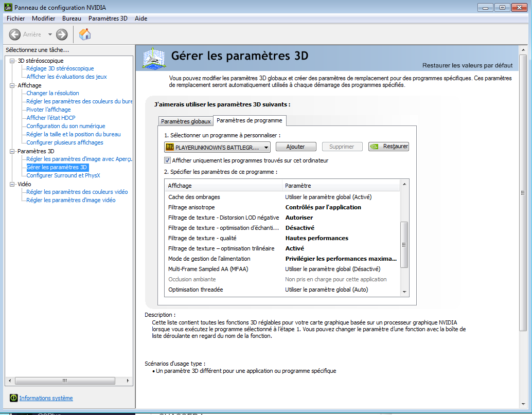Image resolution: width=532 pixels, height=415 pixels.
Task: Click the settings list vertical scrollbar thumb
Action: (x=404, y=244)
